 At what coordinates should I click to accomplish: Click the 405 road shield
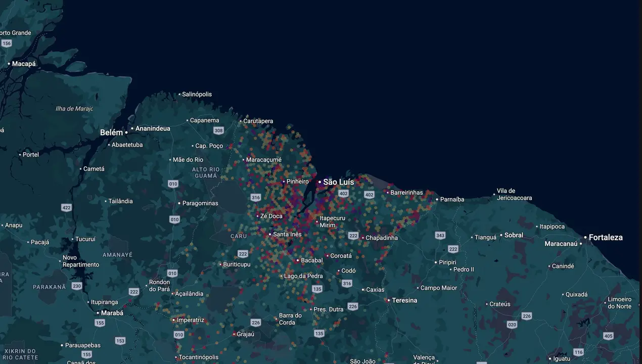click(608, 336)
